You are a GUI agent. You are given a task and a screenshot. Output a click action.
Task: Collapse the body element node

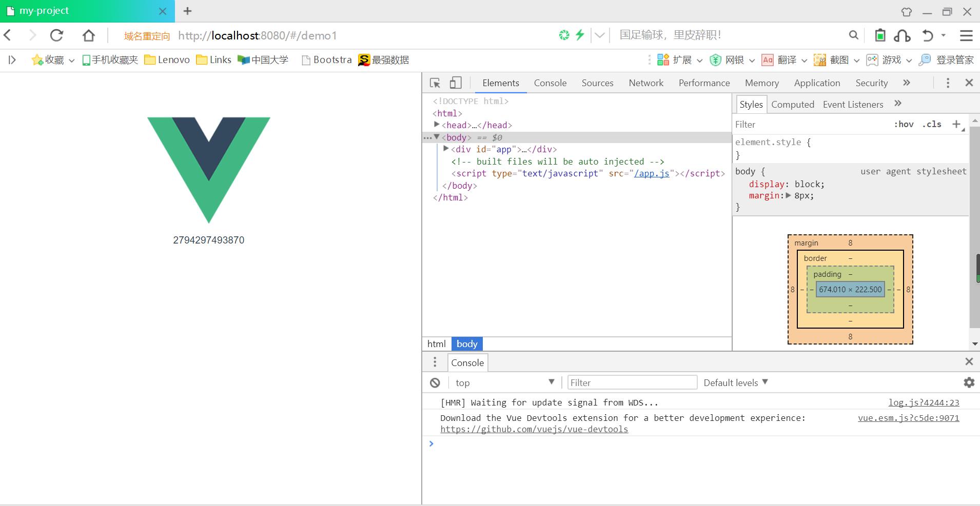[437, 137]
